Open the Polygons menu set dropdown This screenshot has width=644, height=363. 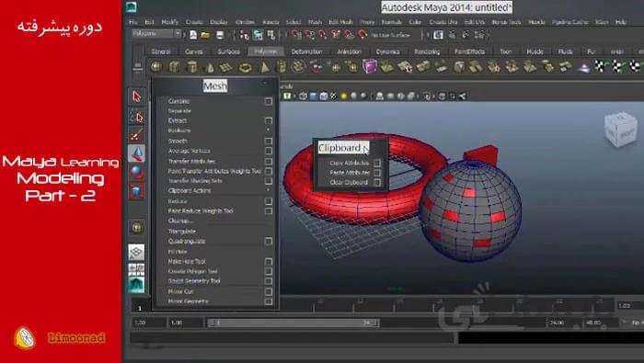pos(156,34)
